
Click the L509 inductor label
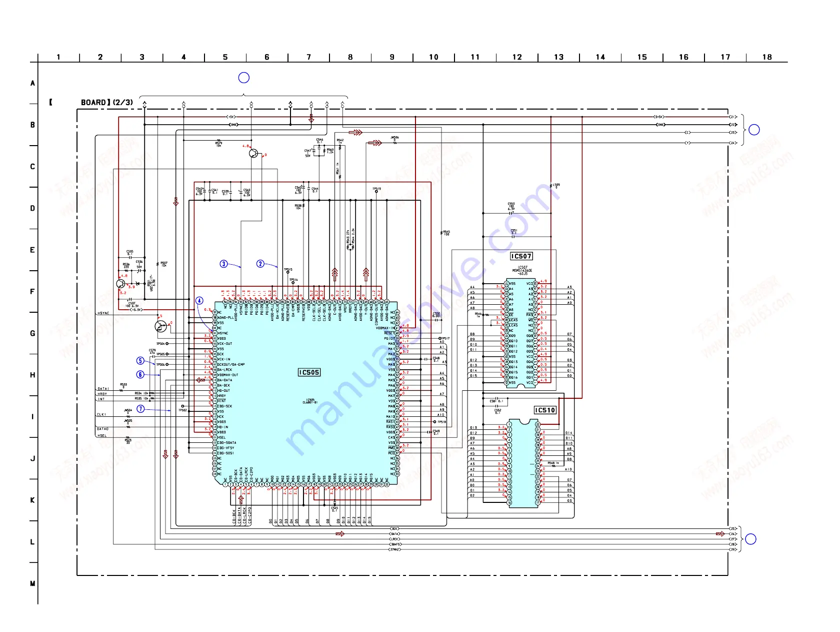coord(556,185)
